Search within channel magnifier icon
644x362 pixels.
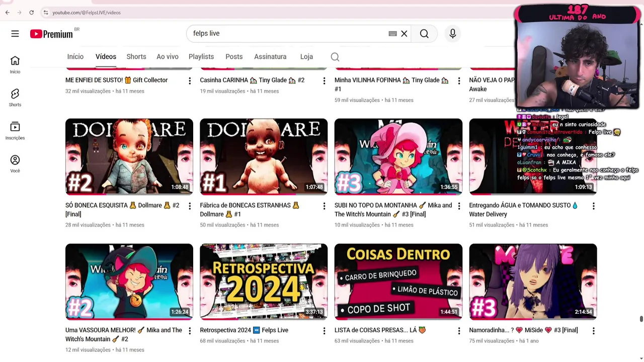click(x=335, y=57)
